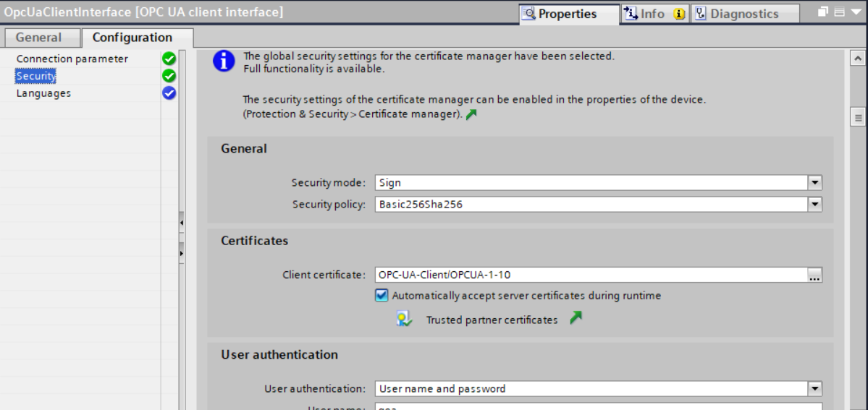Open the User authentication dropdown

point(815,389)
